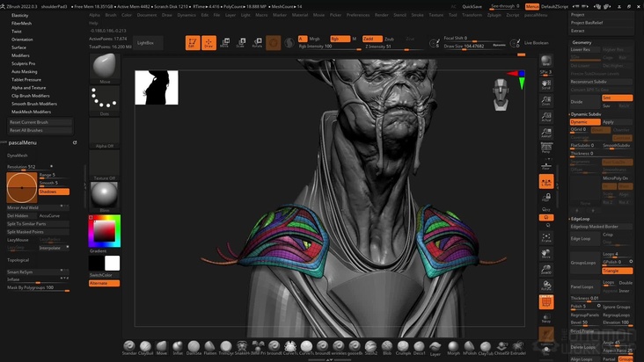Expand the Elasticity brush submenu

[19, 15]
